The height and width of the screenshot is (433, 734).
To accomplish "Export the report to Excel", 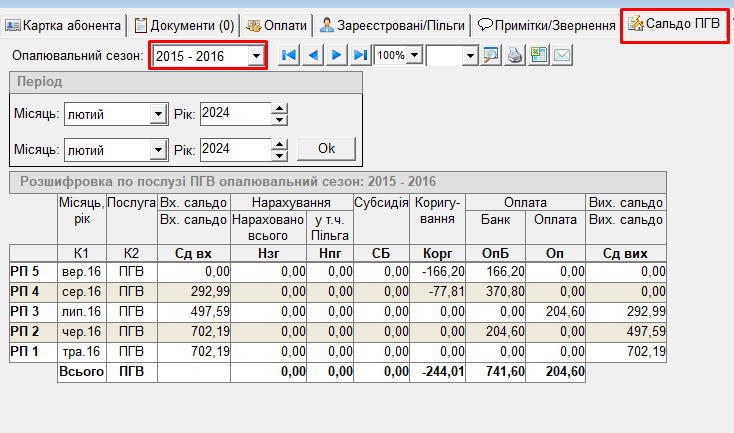I will (x=538, y=55).
